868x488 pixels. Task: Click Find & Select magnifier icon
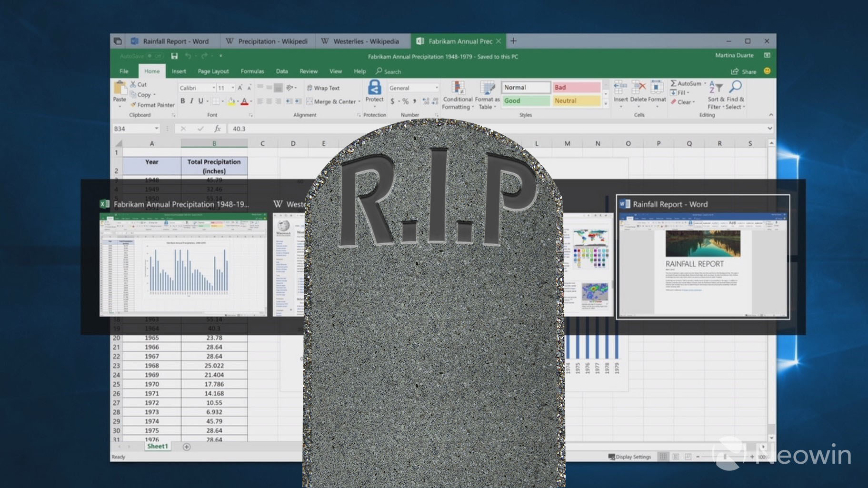(735, 87)
